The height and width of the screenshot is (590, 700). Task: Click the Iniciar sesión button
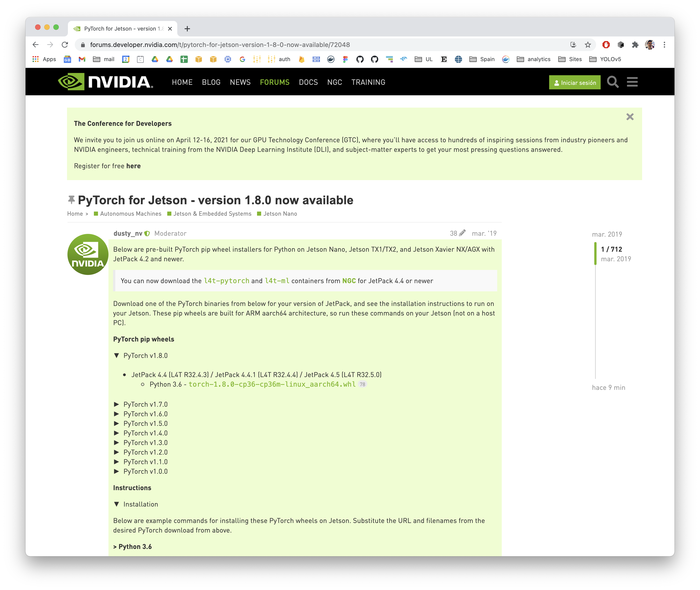[x=575, y=82]
